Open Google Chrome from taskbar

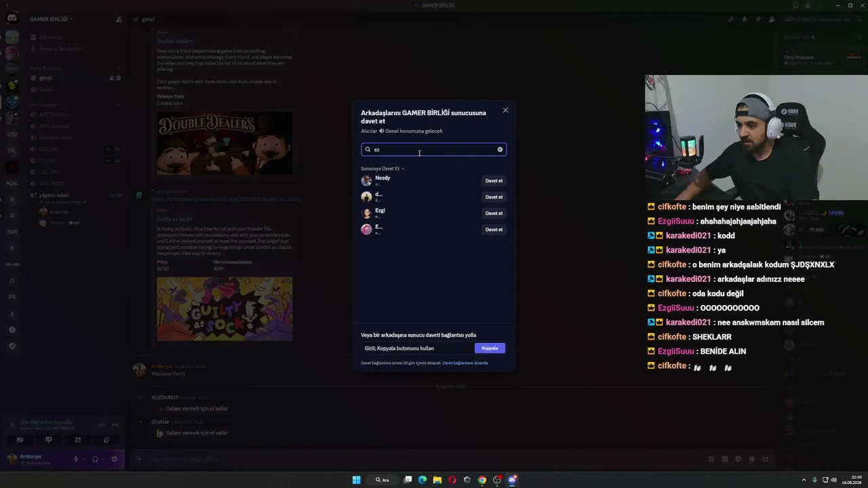[x=482, y=480]
